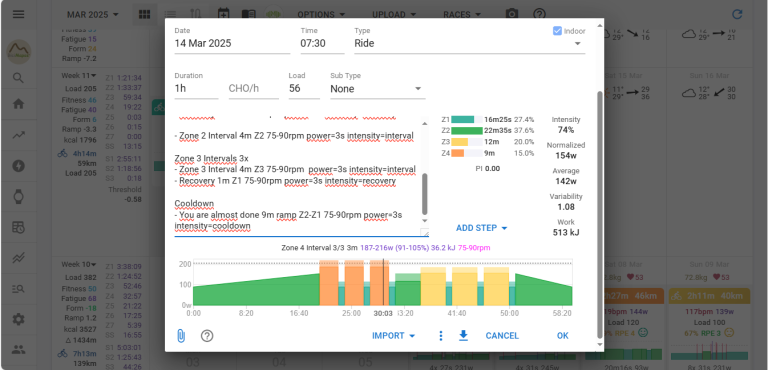Open the hamburger menu in top bar
The height and width of the screenshot is (370, 768).
click(x=19, y=14)
